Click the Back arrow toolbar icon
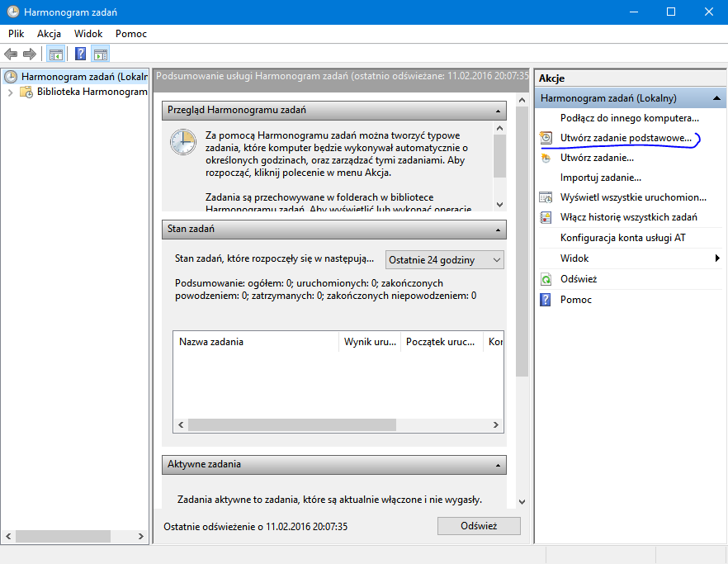728x564 pixels. [11, 55]
